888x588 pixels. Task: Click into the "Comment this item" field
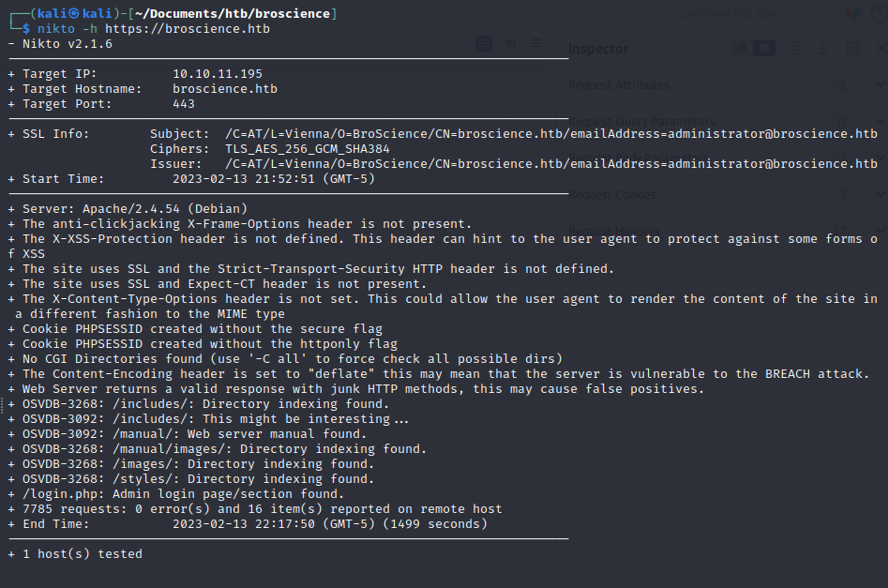point(753,13)
